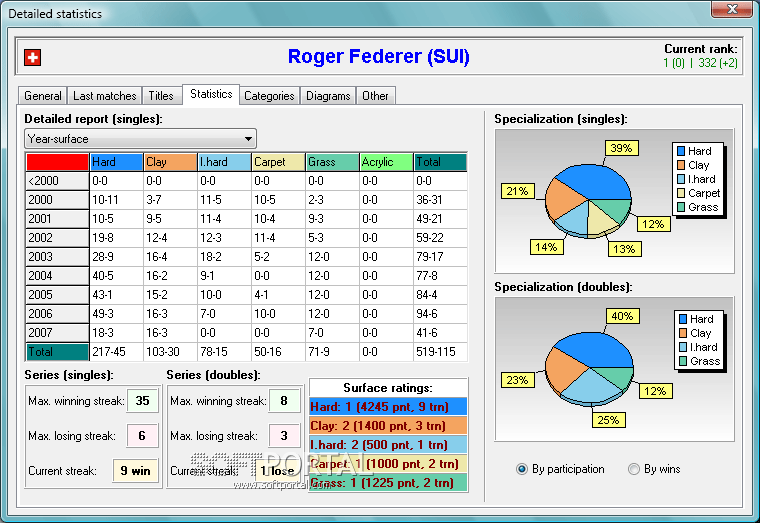Select the <2000 row header

(x=57, y=181)
